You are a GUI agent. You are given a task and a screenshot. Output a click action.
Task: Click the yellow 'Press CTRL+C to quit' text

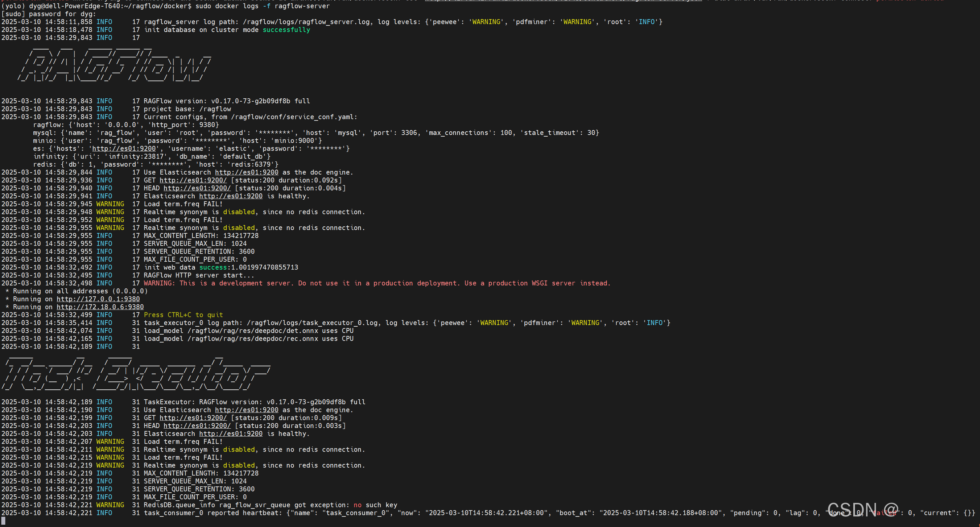click(x=183, y=315)
